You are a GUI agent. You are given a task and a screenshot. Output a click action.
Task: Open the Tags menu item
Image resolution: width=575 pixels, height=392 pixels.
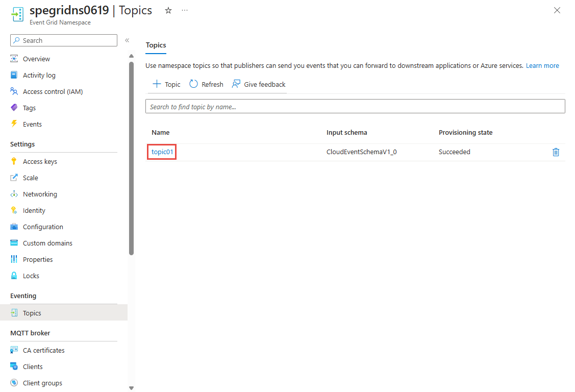(x=30, y=108)
